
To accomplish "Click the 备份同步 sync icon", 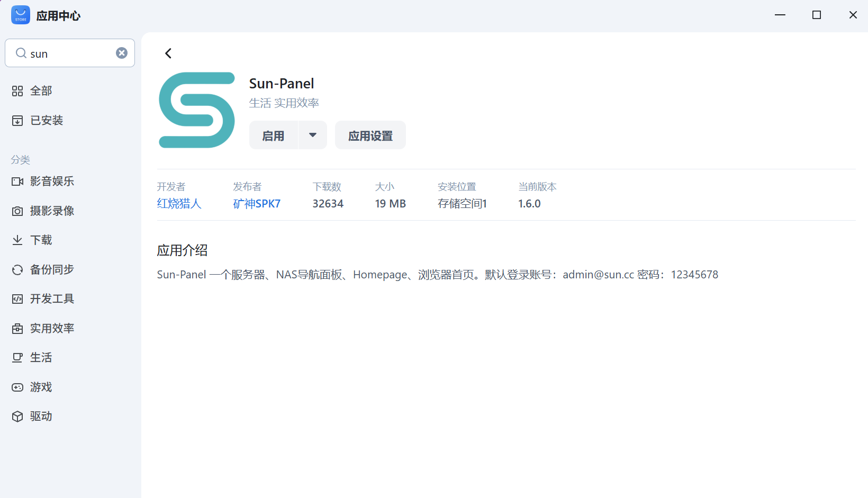I will point(17,270).
